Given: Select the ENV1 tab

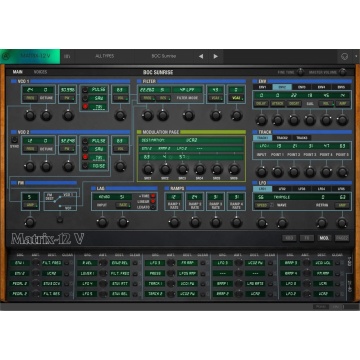Looking at the screenshot, I should tap(263, 87).
